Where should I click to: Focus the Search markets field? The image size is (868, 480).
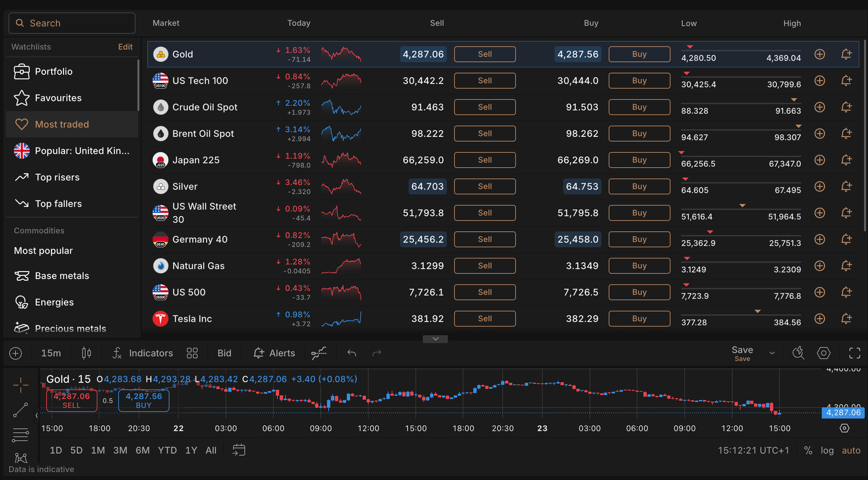(72, 23)
